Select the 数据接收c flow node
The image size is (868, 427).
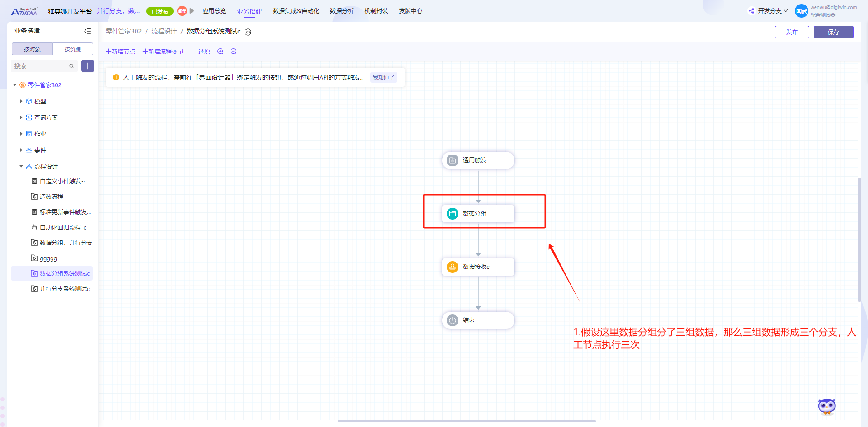[478, 267]
